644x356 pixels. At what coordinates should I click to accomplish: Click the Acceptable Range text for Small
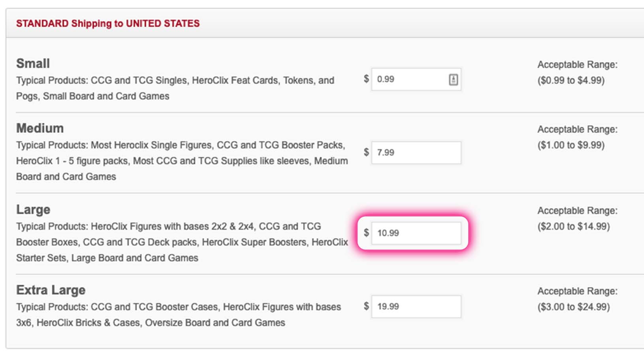577,64
